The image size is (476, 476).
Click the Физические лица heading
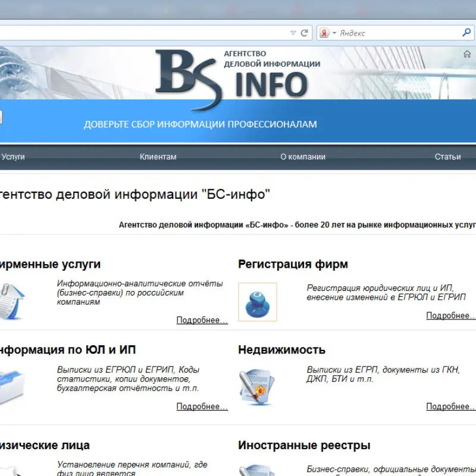coord(45,445)
